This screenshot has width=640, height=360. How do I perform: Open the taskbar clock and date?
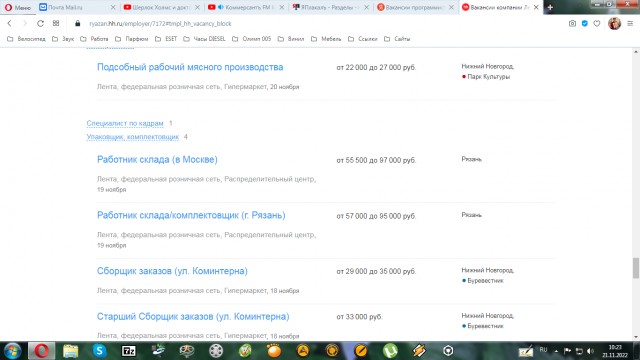click(x=615, y=351)
